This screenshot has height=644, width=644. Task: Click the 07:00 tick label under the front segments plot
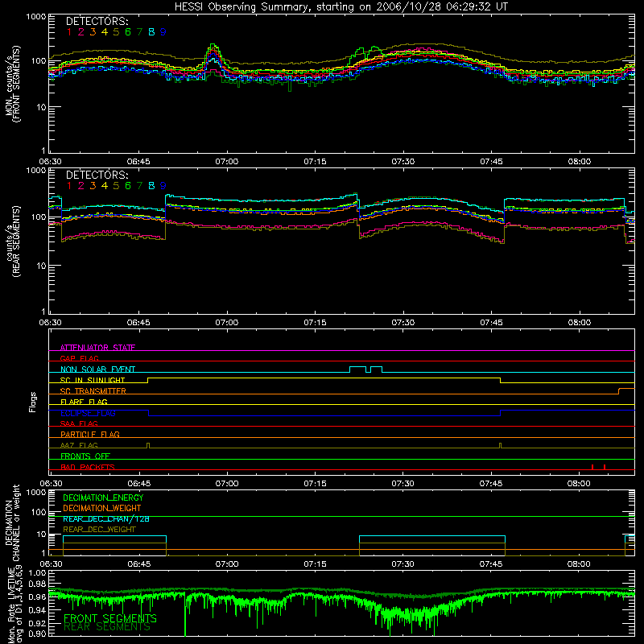click(227, 162)
